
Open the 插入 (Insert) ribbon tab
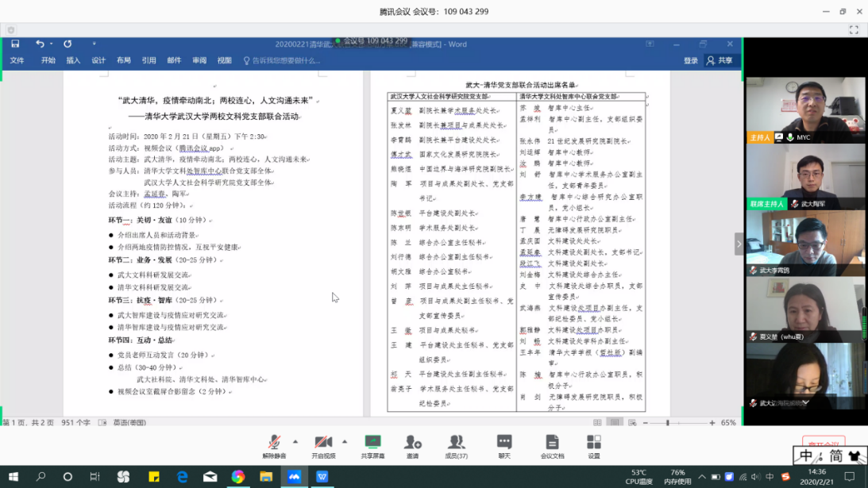click(73, 60)
